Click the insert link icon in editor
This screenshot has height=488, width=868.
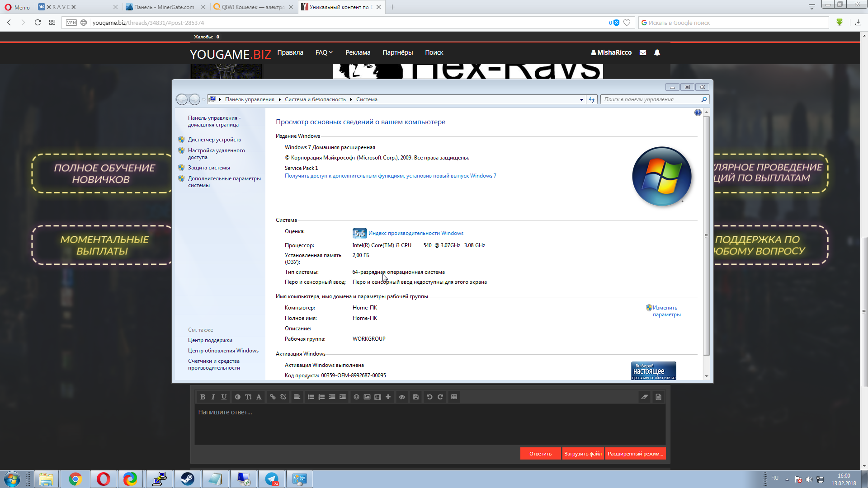pos(273,397)
